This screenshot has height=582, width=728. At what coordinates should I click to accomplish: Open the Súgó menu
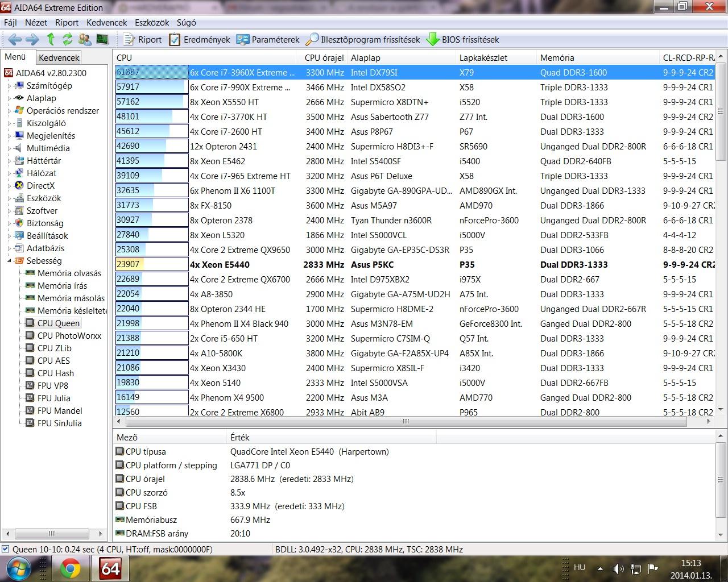[x=186, y=23]
